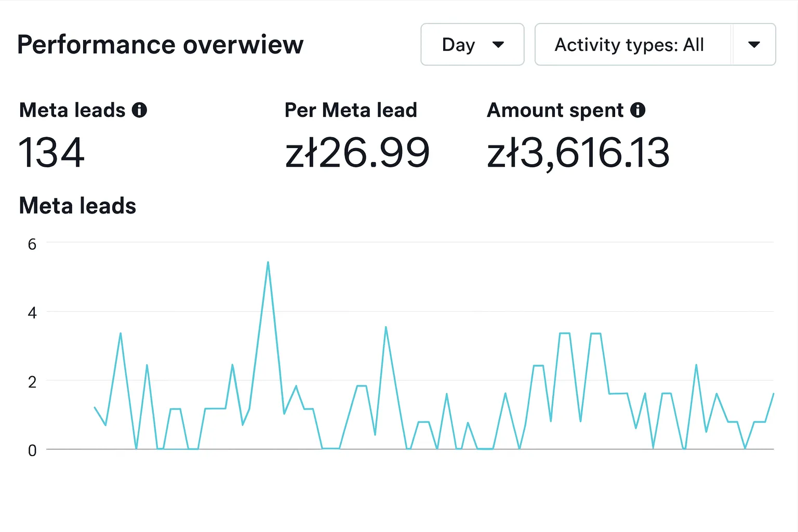Click the Meta leads chart title
798x532 pixels.
click(77, 206)
